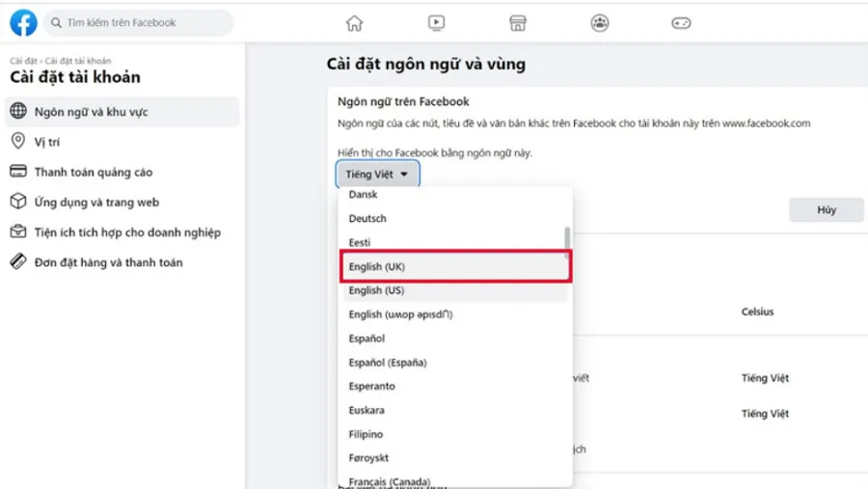Click the Facebook logo
Screen dimensions: 868x489
tap(23, 23)
